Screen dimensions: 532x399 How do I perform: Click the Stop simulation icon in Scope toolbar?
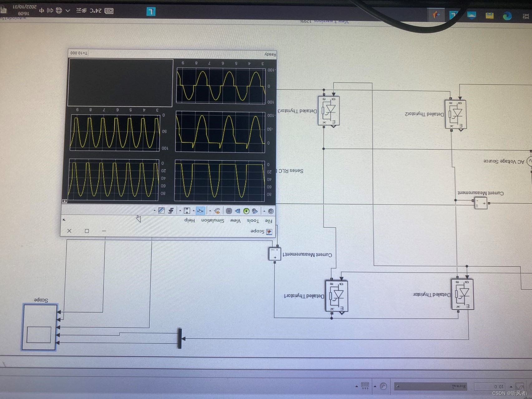(x=229, y=211)
